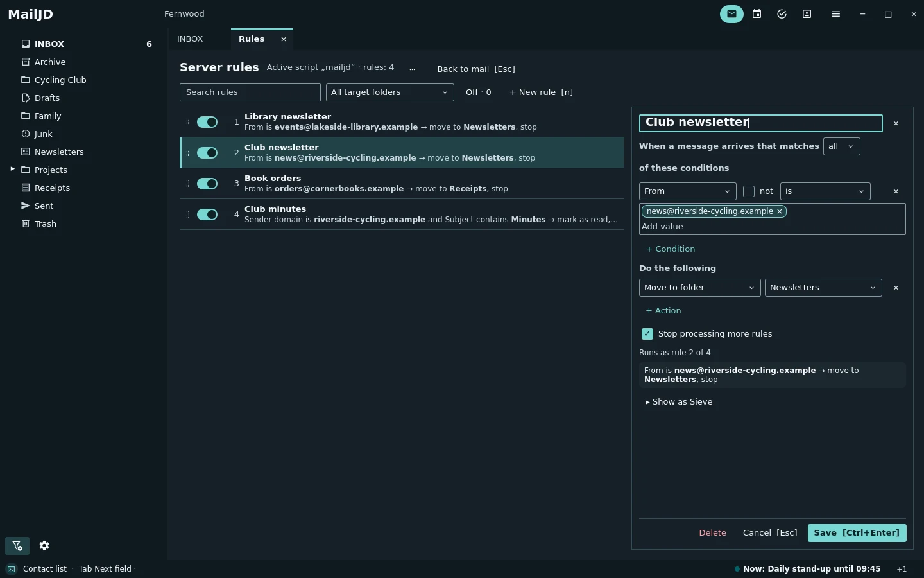924x578 pixels.
Task: Create a New rule
Action: coord(541,92)
